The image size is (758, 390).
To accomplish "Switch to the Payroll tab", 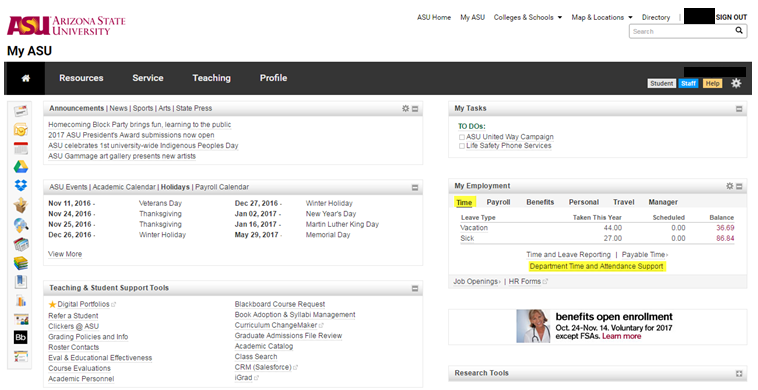I will pyautogui.click(x=498, y=202).
